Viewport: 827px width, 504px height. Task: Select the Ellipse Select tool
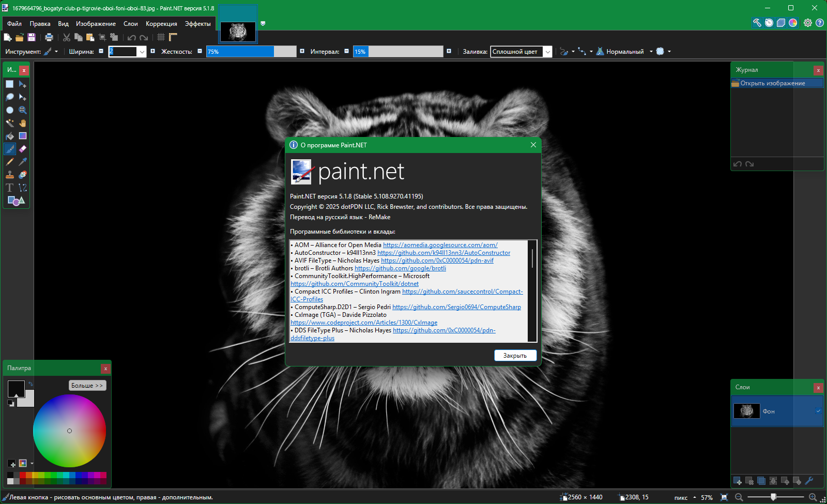coord(10,110)
